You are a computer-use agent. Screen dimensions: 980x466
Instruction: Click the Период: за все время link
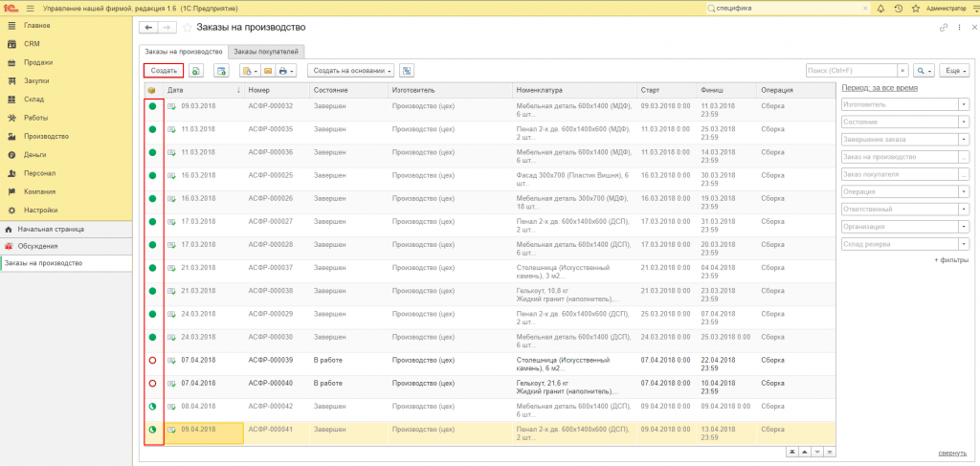pyautogui.click(x=880, y=88)
